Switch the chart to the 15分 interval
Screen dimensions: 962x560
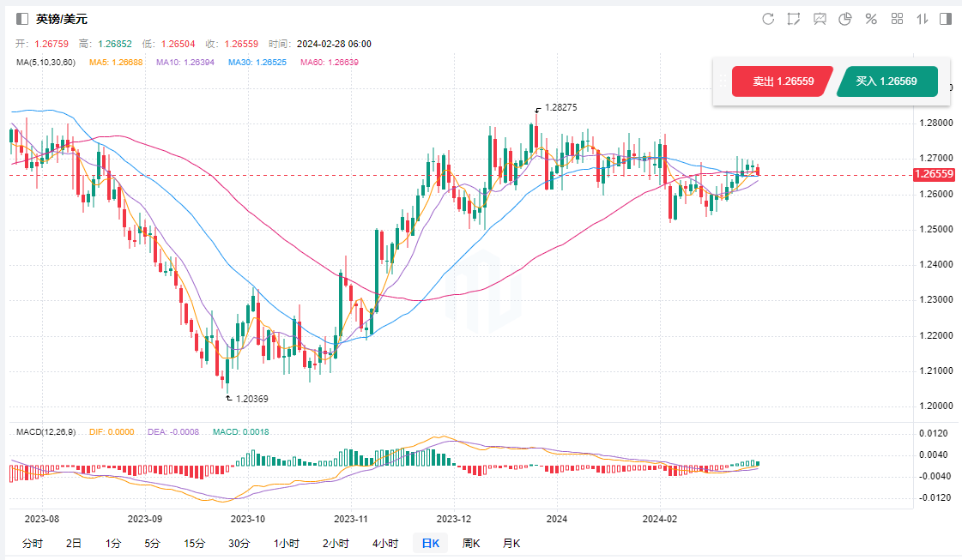194,543
